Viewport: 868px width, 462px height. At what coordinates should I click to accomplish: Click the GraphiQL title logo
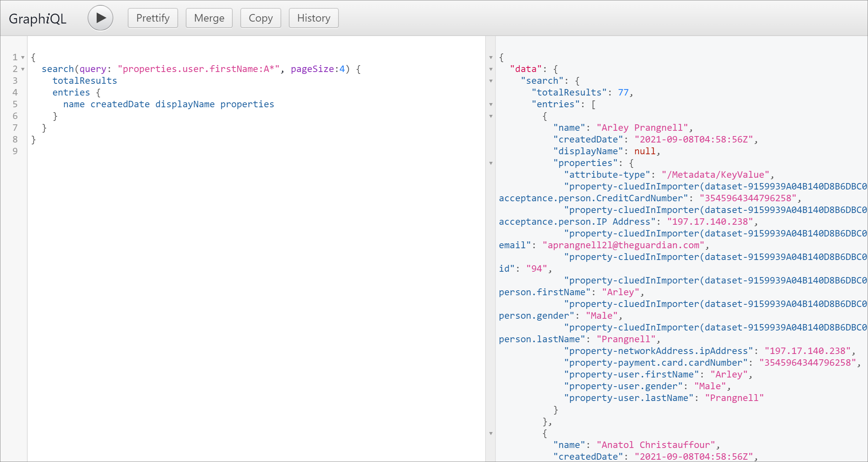[38, 19]
